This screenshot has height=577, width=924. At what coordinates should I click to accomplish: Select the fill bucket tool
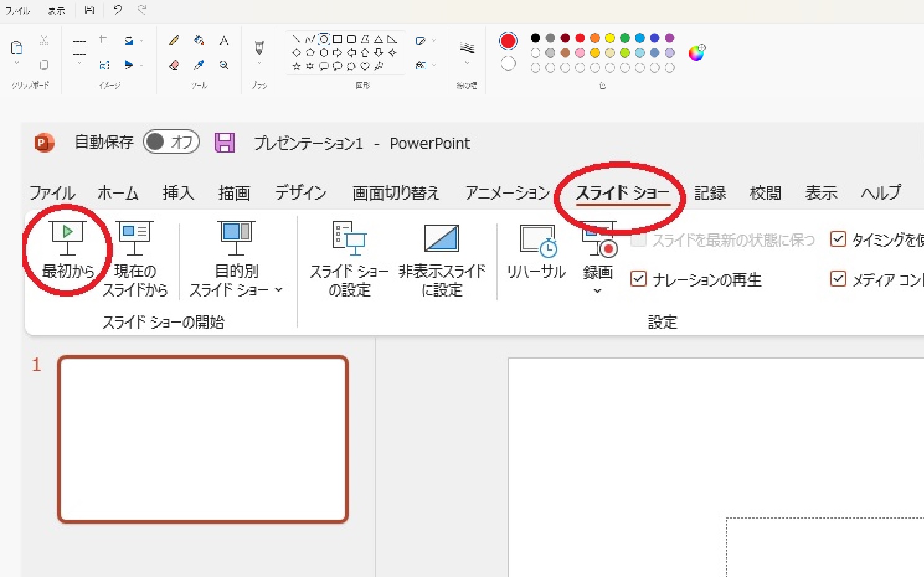pyautogui.click(x=199, y=41)
